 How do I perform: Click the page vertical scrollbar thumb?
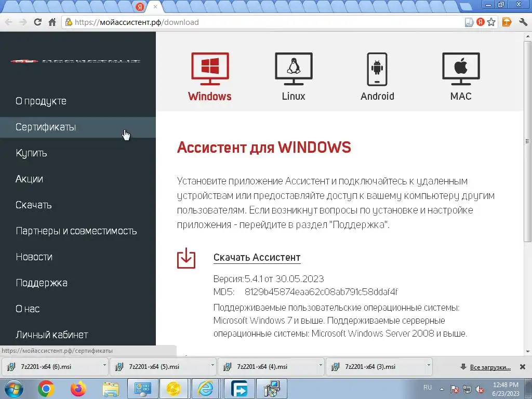pyautogui.click(x=527, y=142)
